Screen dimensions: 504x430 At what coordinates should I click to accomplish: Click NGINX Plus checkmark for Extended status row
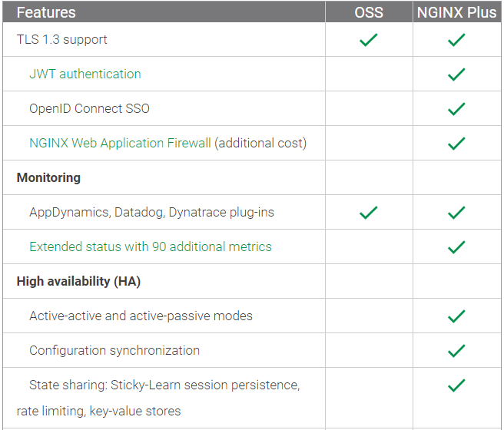[456, 247]
